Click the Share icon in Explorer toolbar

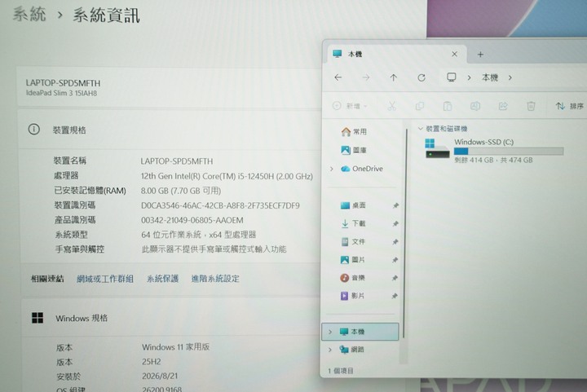coord(503,106)
